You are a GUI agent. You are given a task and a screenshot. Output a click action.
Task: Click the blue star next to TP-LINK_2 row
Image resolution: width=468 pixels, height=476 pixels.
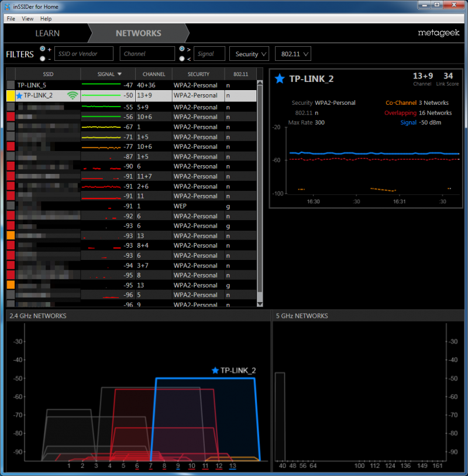pos(19,96)
